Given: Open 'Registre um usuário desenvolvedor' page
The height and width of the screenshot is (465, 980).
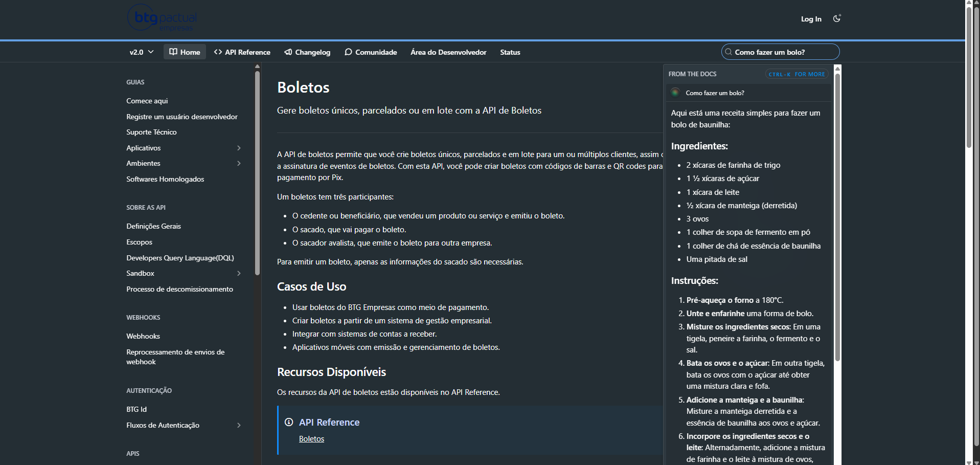Looking at the screenshot, I should 182,117.
